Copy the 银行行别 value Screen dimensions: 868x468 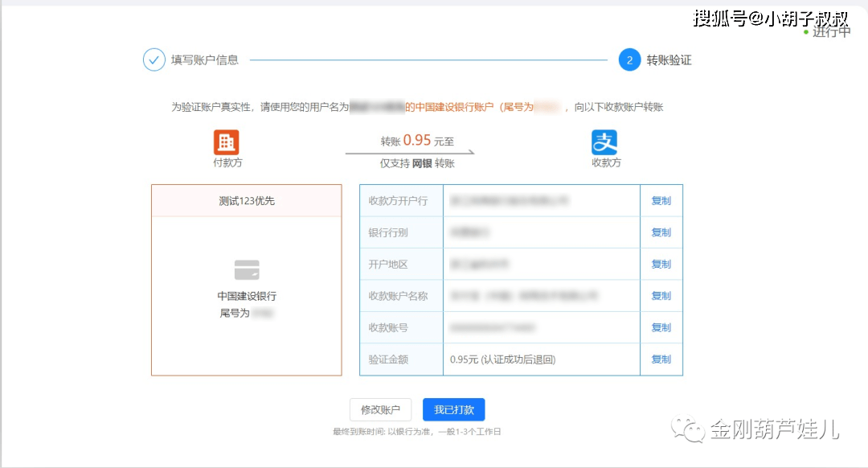pos(661,232)
